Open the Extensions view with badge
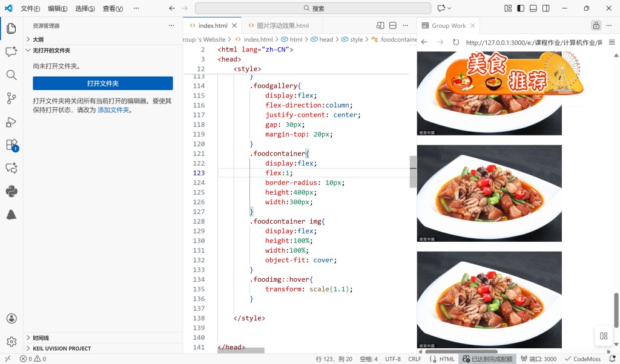Screen dimensions: 620x364 [x=11, y=145]
